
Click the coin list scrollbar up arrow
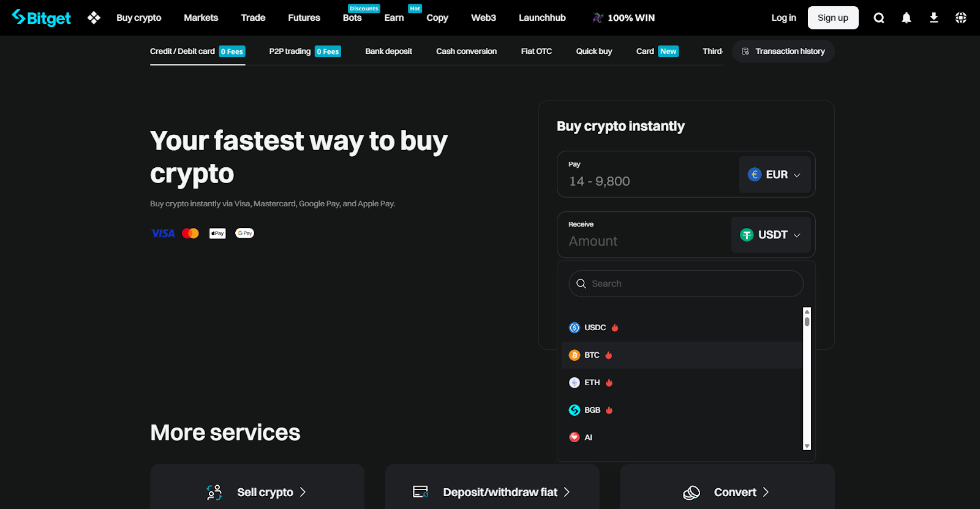[x=807, y=312]
